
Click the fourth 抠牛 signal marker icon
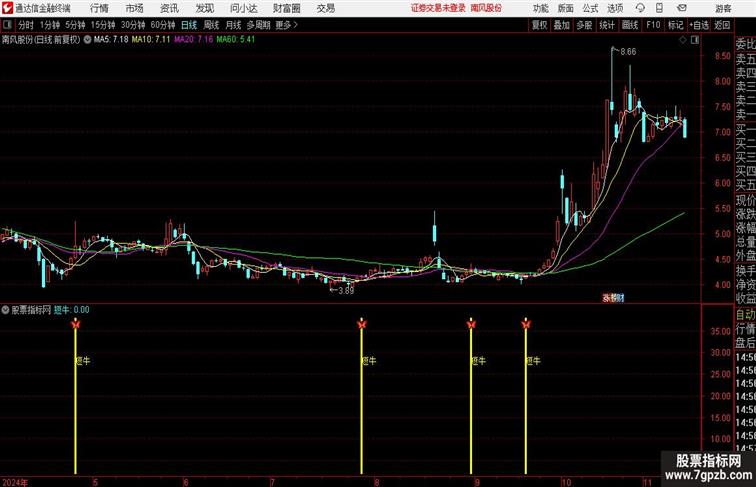[x=526, y=324]
